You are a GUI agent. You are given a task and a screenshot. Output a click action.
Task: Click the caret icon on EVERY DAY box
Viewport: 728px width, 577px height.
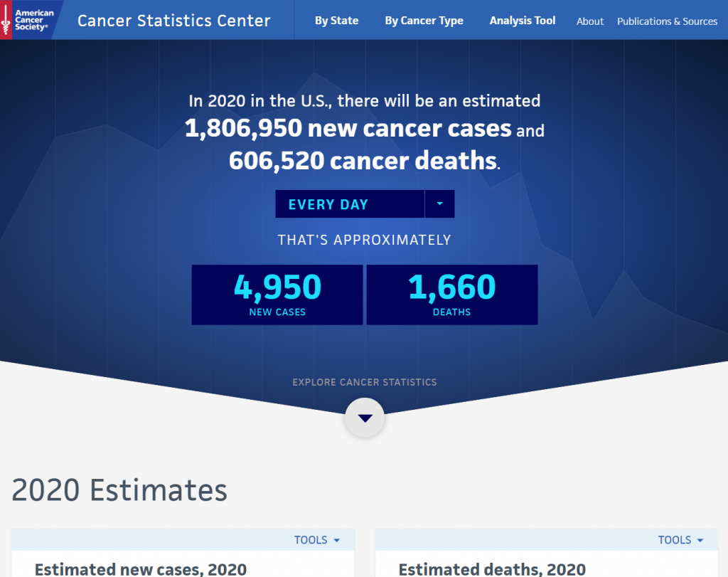coord(441,203)
